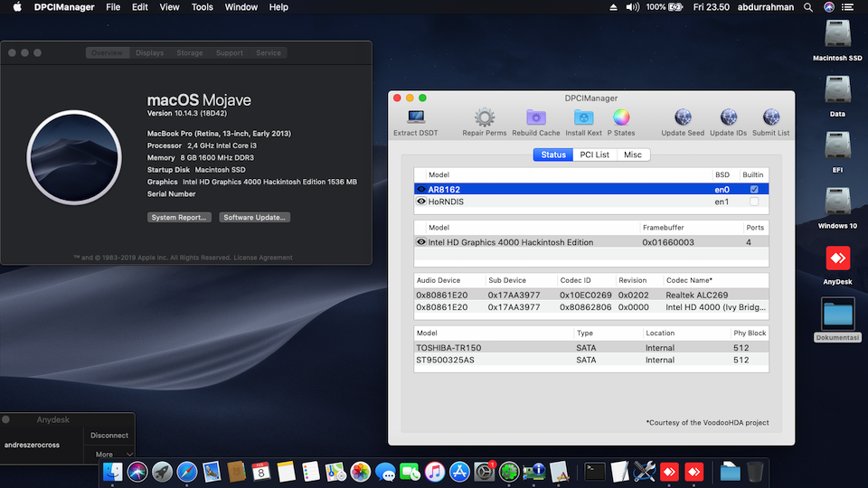The width and height of the screenshot is (868, 488).
Task: Click the Extract DSDT toolbar icon
Action: click(x=416, y=117)
